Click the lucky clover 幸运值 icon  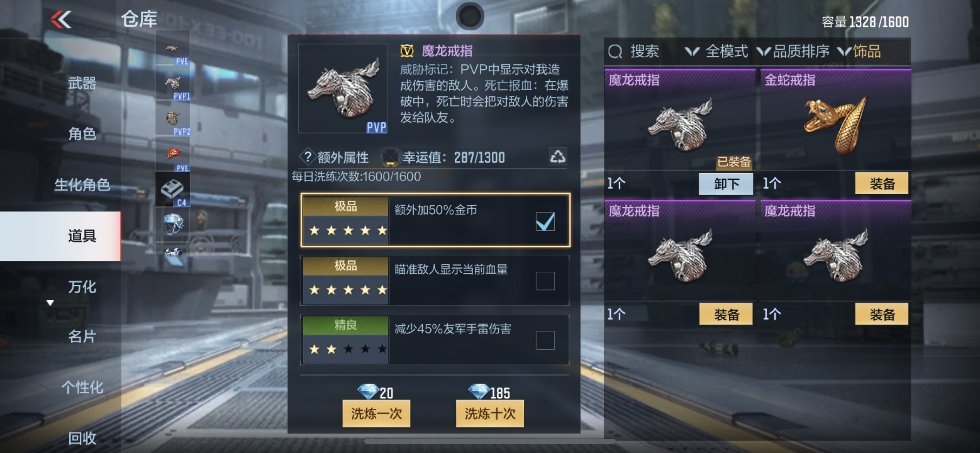coord(390,157)
